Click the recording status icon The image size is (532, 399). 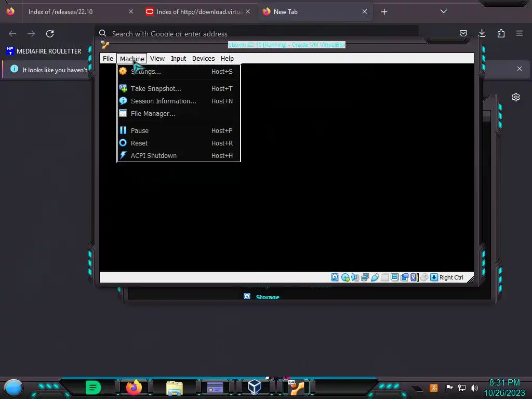pyautogui.click(x=404, y=277)
